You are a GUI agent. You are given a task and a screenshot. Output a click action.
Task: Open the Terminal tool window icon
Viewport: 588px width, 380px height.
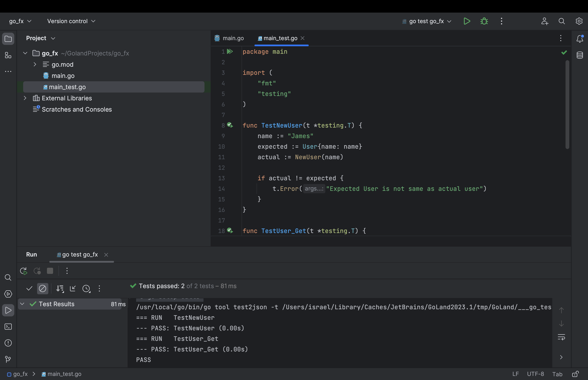tap(8, 327)
